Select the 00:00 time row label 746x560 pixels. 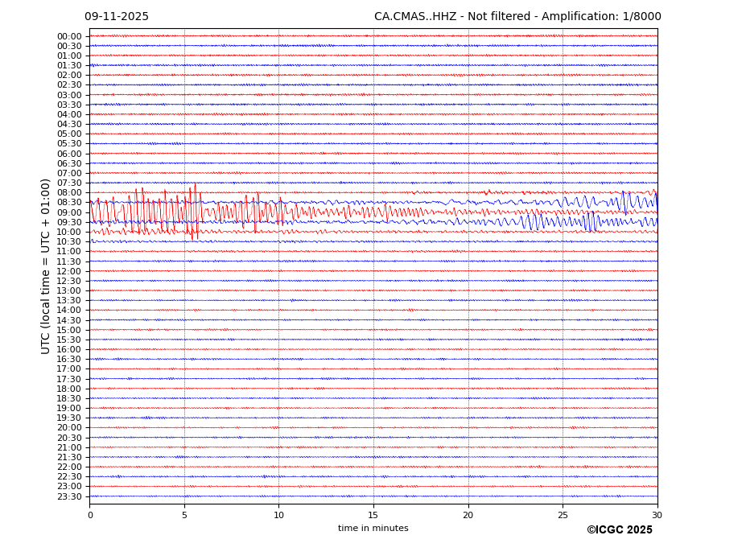69,36
